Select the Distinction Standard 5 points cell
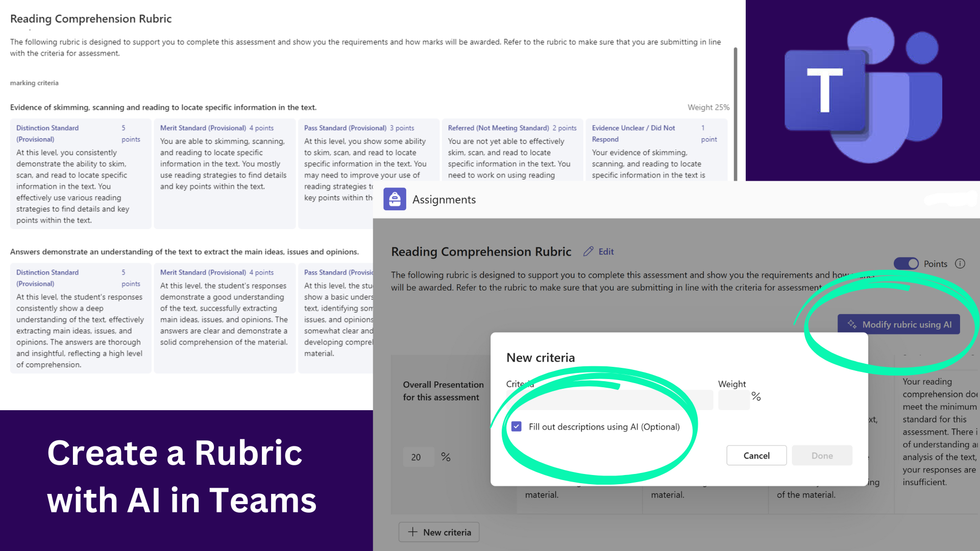 click(x=80, y=173)
